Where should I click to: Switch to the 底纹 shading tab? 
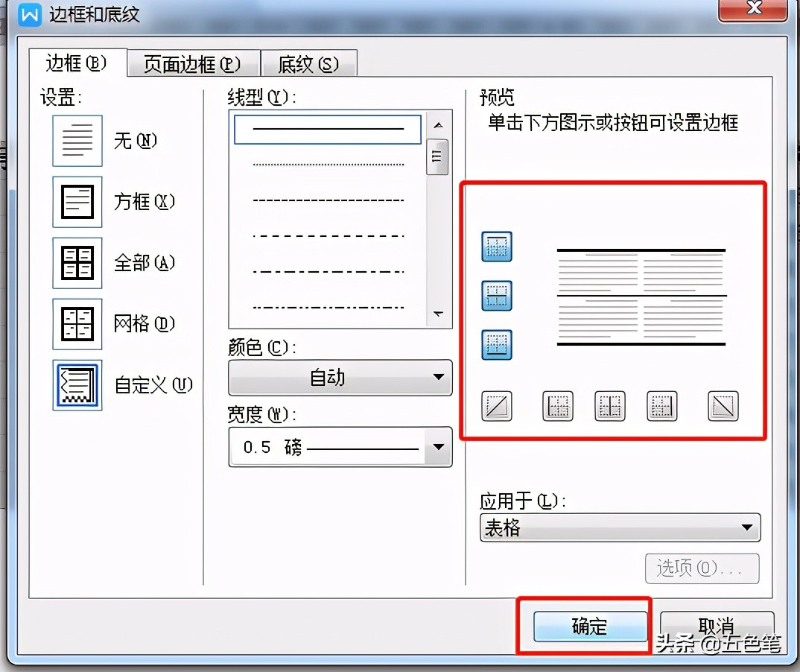pos(308,64)
